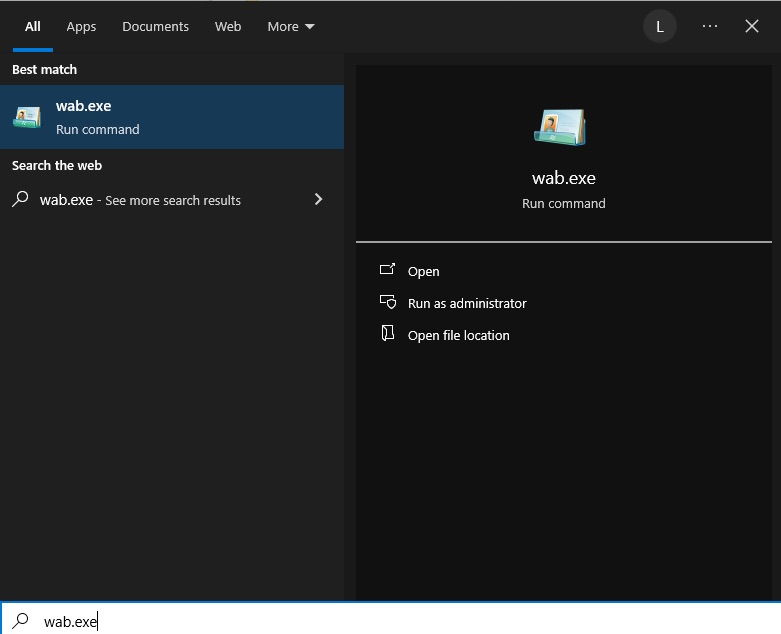Image resolution: width=781 pixels, height=634 pixels.
Task: Select the All filter tab
Action: (33, 27)
